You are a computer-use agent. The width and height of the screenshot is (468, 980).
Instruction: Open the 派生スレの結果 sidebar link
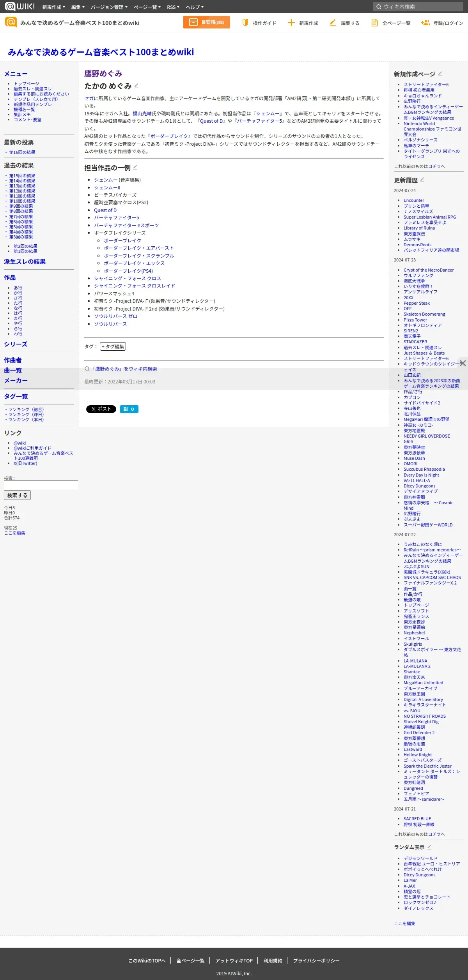pyautogui.click(x=25, y=262)
